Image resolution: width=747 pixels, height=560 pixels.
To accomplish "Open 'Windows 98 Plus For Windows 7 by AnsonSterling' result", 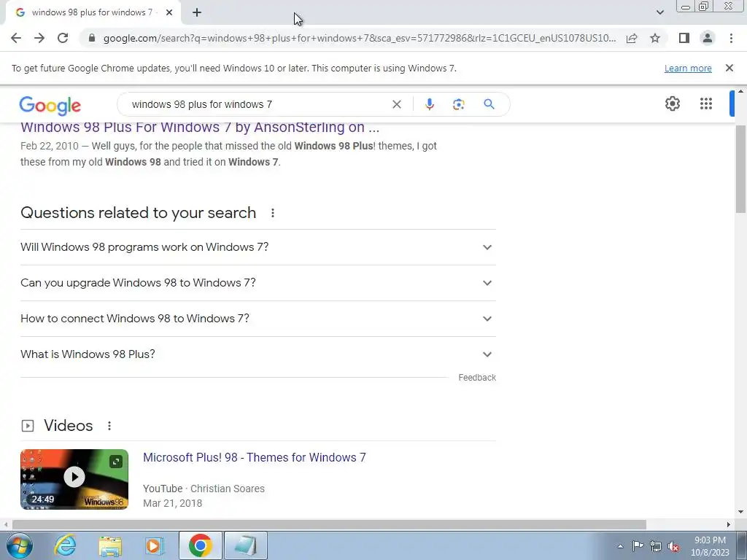I will 200,128.
